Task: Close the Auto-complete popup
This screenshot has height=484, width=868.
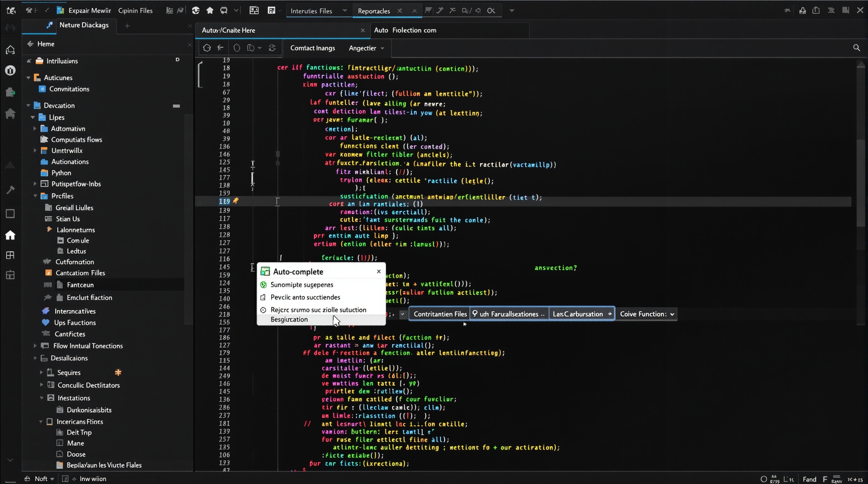Action: tap(379, 271)
